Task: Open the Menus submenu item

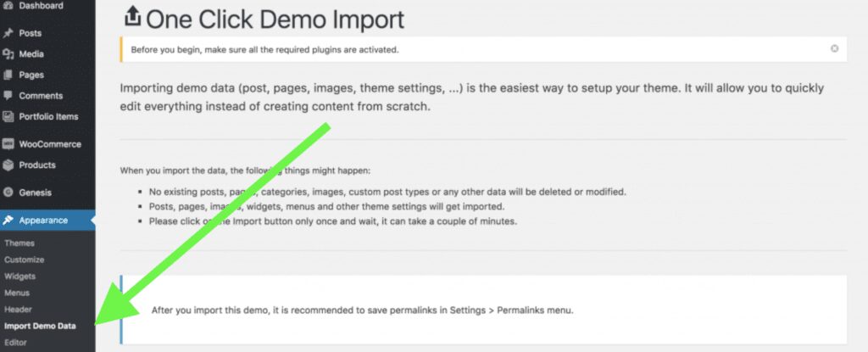Action: click(x=17, y=293)
